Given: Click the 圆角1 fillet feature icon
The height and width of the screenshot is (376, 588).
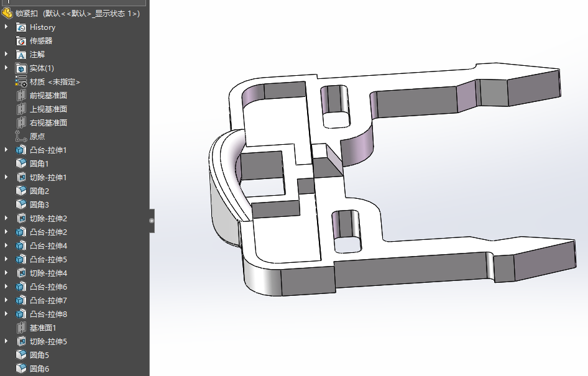Looking at the screenshot, I should tap(21, 164).
